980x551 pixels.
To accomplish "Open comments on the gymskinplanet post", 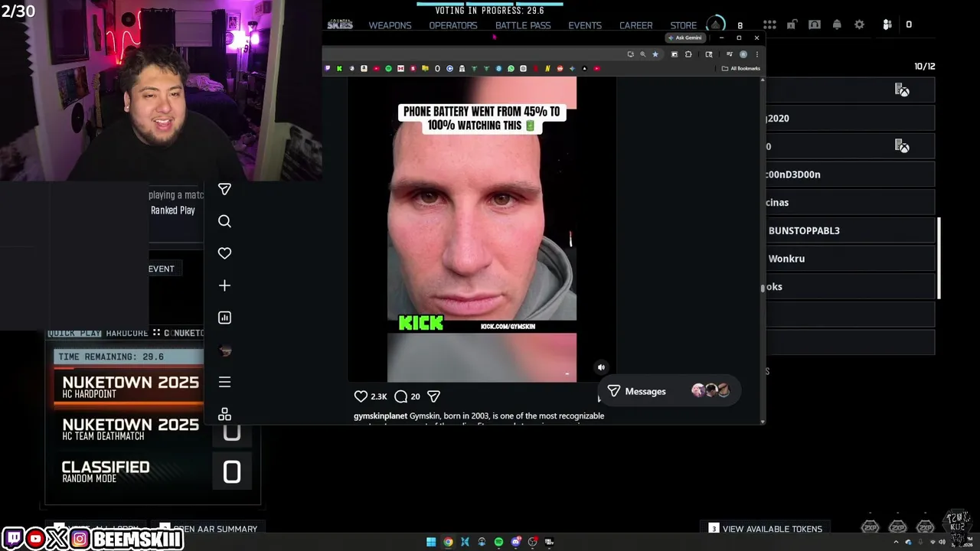I will point(400,396).
